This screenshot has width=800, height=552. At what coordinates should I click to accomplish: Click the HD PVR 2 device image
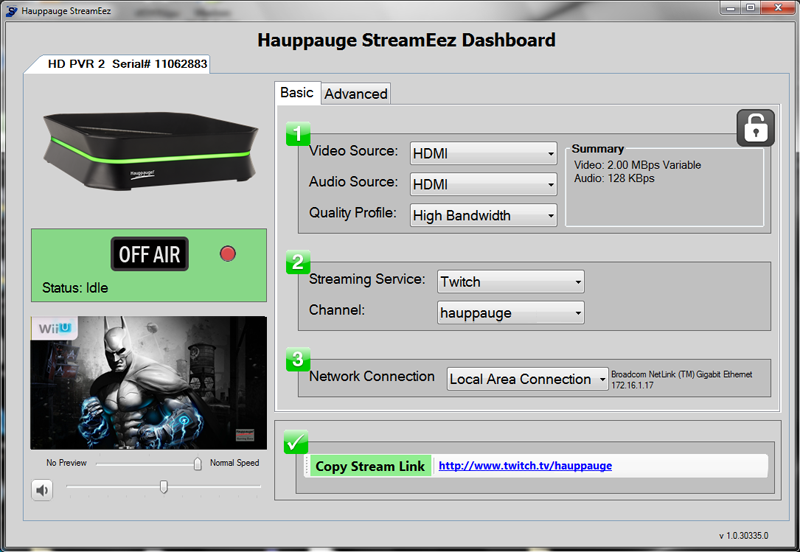[148, 150]
